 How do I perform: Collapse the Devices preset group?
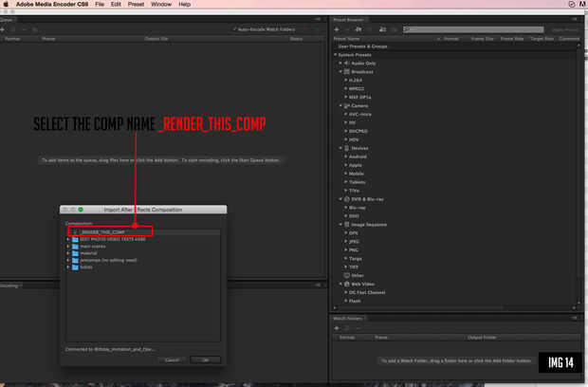[x=340, y=148]
